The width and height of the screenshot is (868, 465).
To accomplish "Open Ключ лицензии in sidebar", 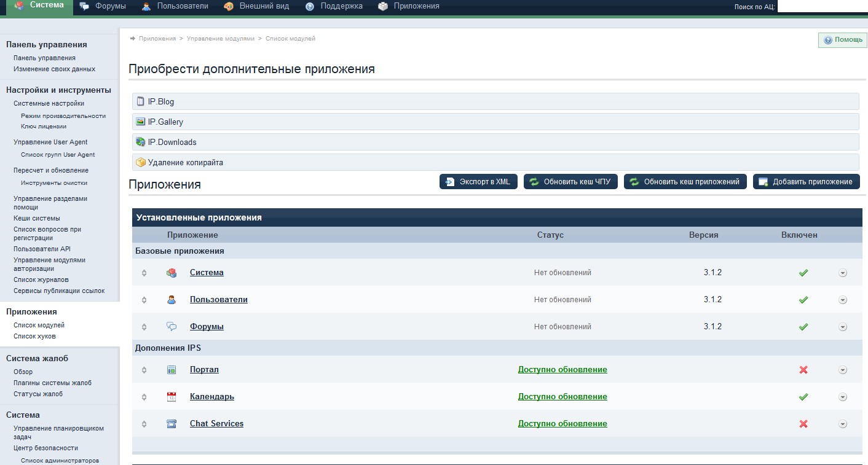I will tap(44, 127).
